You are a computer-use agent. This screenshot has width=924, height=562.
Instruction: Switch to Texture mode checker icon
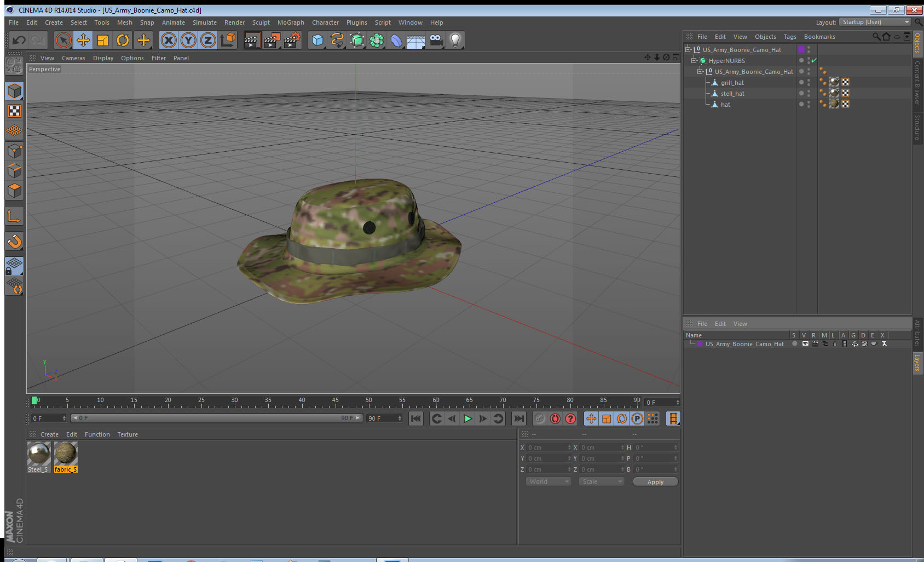coord(14,111)
